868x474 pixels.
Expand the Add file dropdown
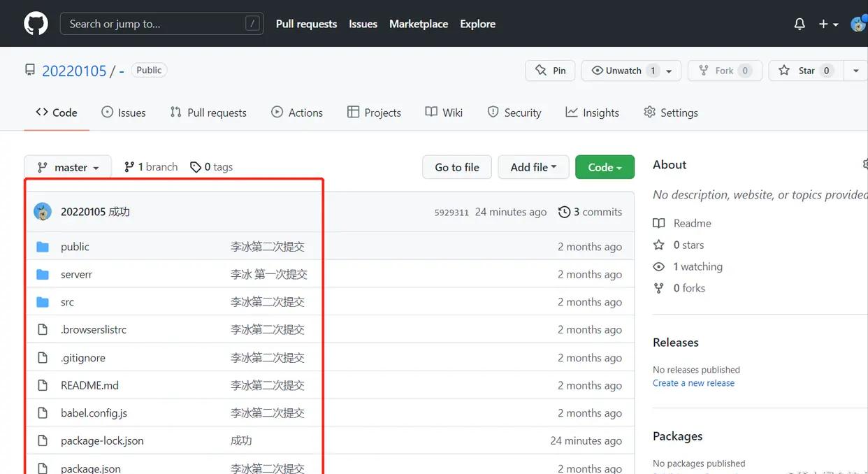(533, 166)
